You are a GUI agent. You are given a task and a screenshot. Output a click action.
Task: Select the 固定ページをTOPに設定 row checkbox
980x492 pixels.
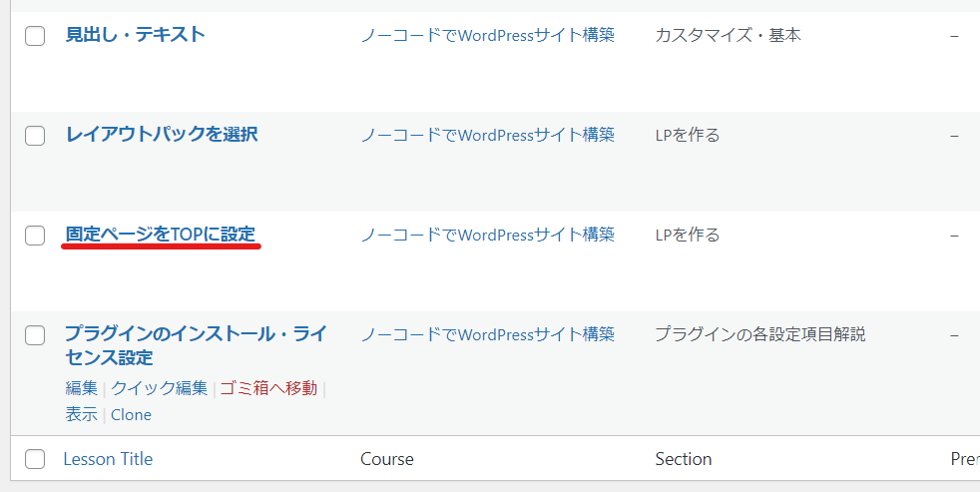coord(35,236)
